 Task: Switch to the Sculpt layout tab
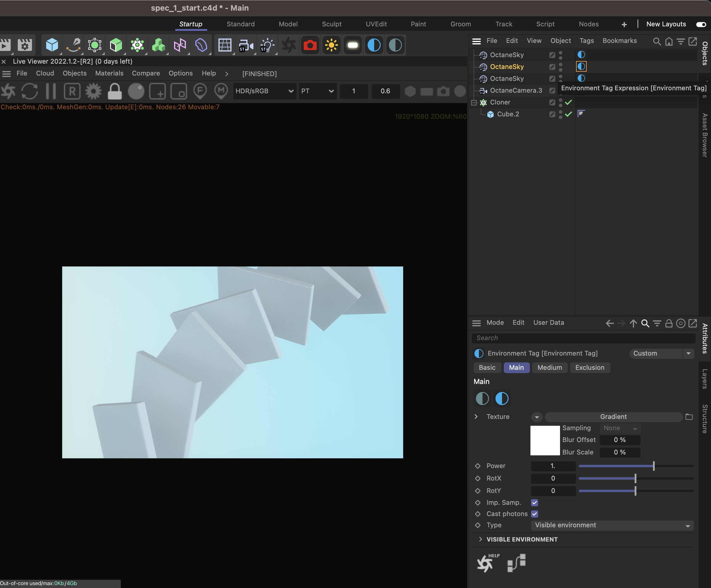pyautogui.click(x=332, y=24)
